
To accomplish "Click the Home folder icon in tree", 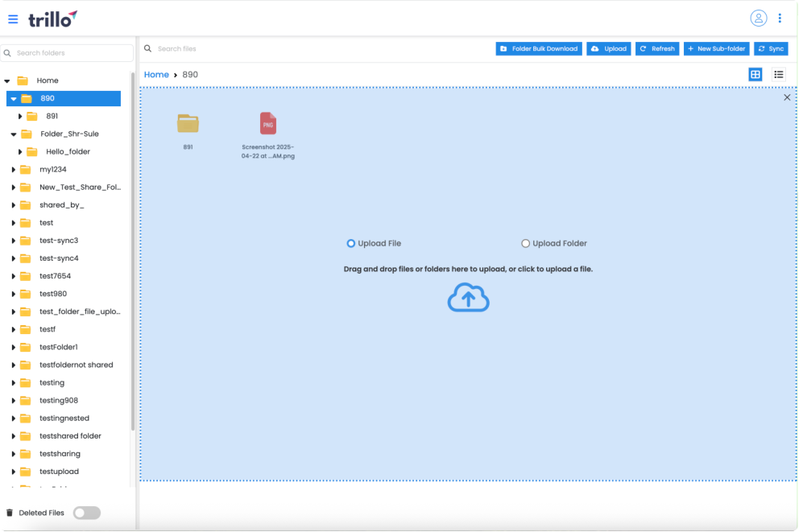I will [x=23, y=80].
